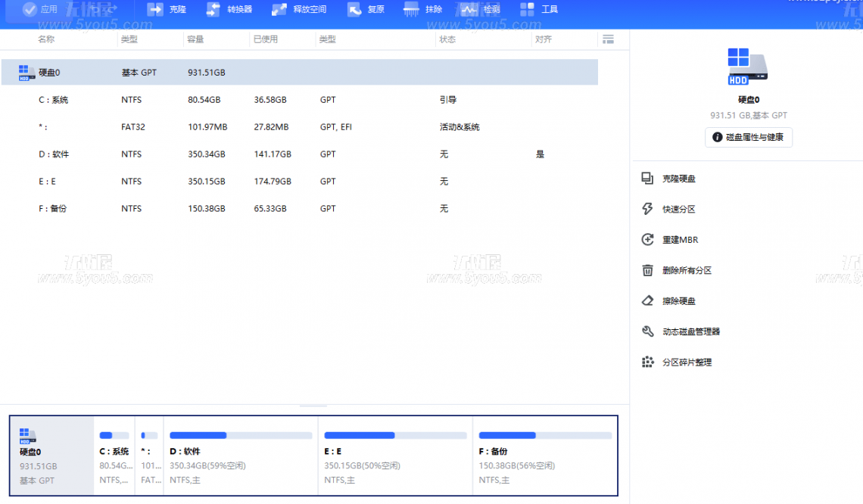Click the 101.97MB capacity cell
Image resolution: width=863 pixels, height=504 pixels.
[x=207, y=127]
